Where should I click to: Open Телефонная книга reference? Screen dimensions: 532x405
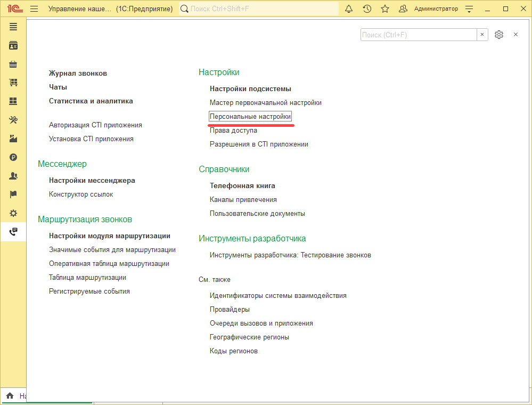[x=242, y=186]
